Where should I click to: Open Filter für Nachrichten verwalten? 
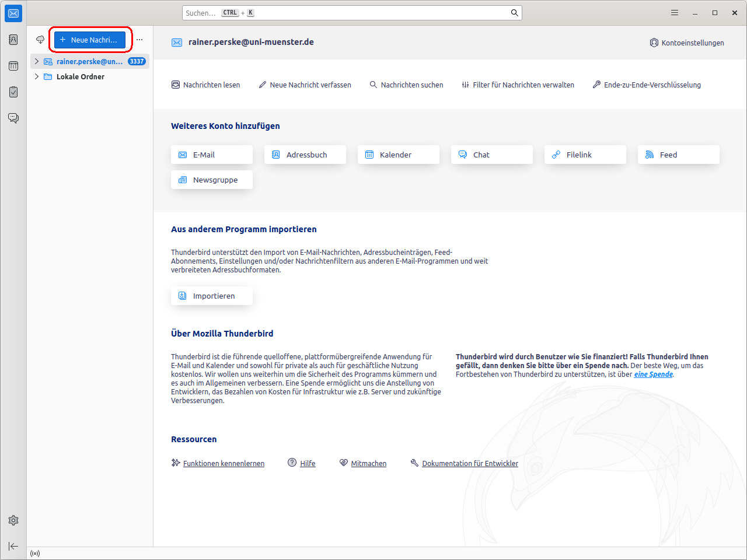click(x=518, y=85)
